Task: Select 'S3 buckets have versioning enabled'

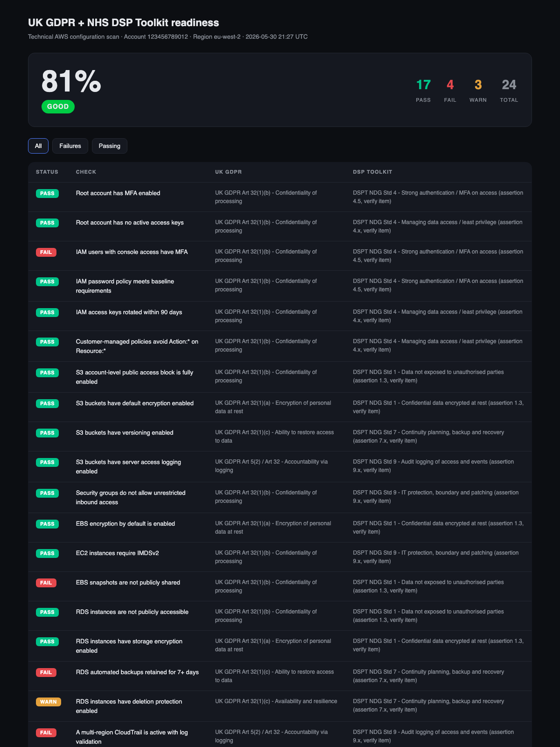Action: (125, 432)
